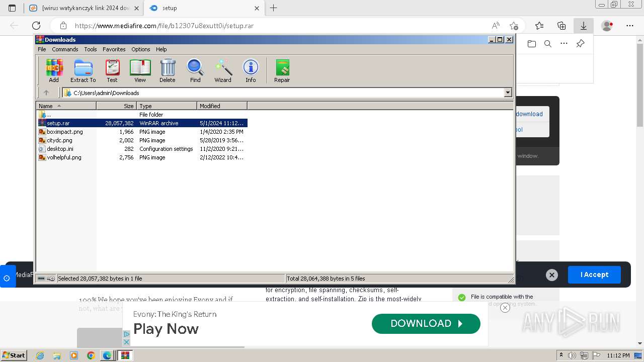The height and width of the screenshot is (362, 644).
Task: Select the parent folder '..' entry
Action: tap(142, 115)
